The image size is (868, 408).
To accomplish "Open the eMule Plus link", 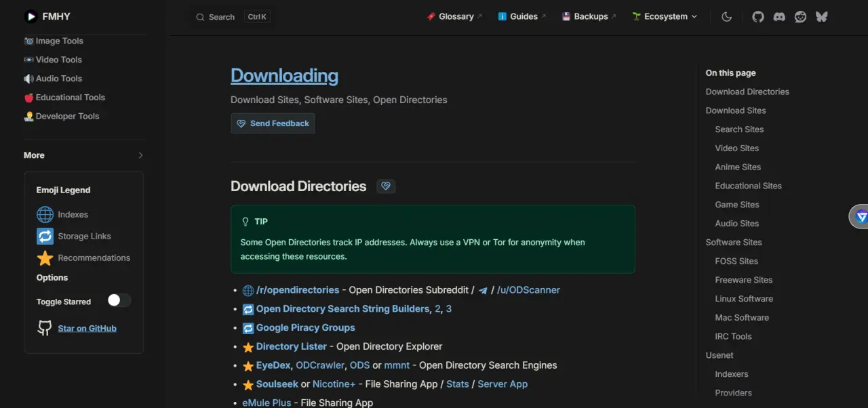I will (x=267, y=403).
